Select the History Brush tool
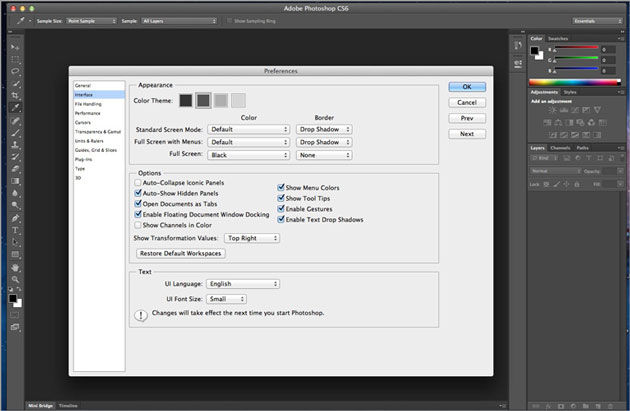Image resolution: width=630 pixels, height=411 pixels. pos(15,157)
